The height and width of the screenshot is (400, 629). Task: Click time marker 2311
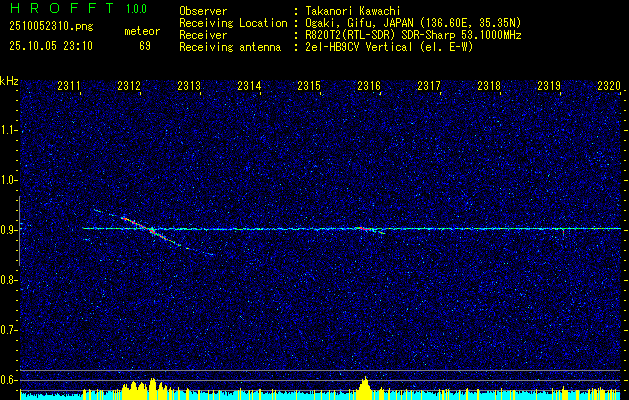[69, 85]
